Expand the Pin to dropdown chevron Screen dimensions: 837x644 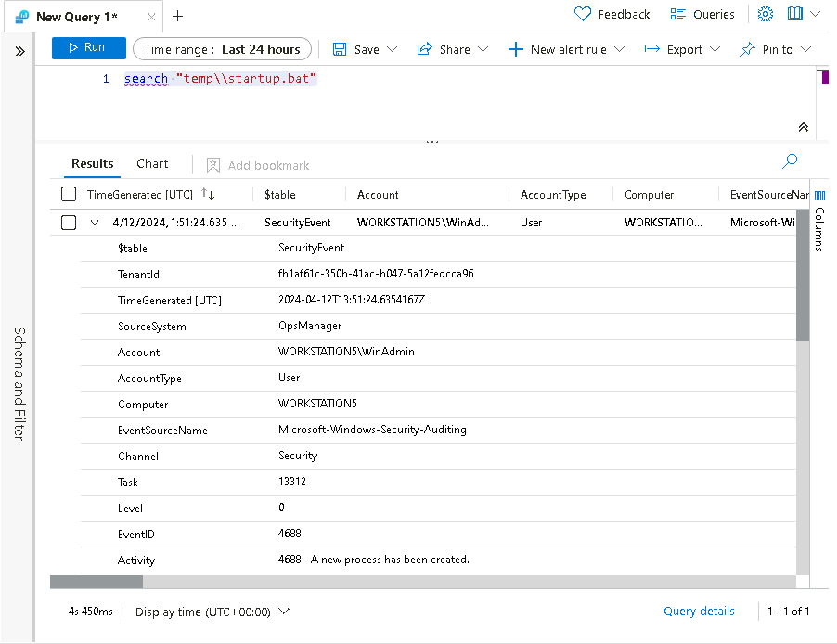(x=806, y=50)
